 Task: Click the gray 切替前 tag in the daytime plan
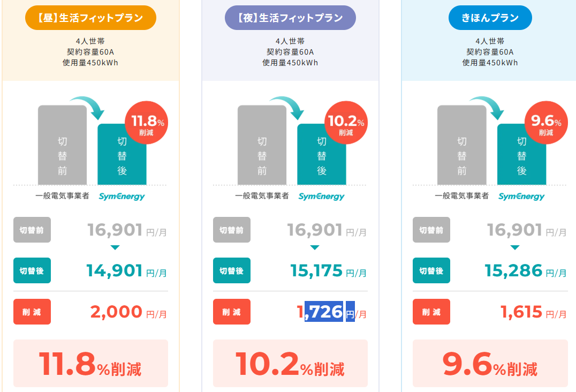[32, 230]
